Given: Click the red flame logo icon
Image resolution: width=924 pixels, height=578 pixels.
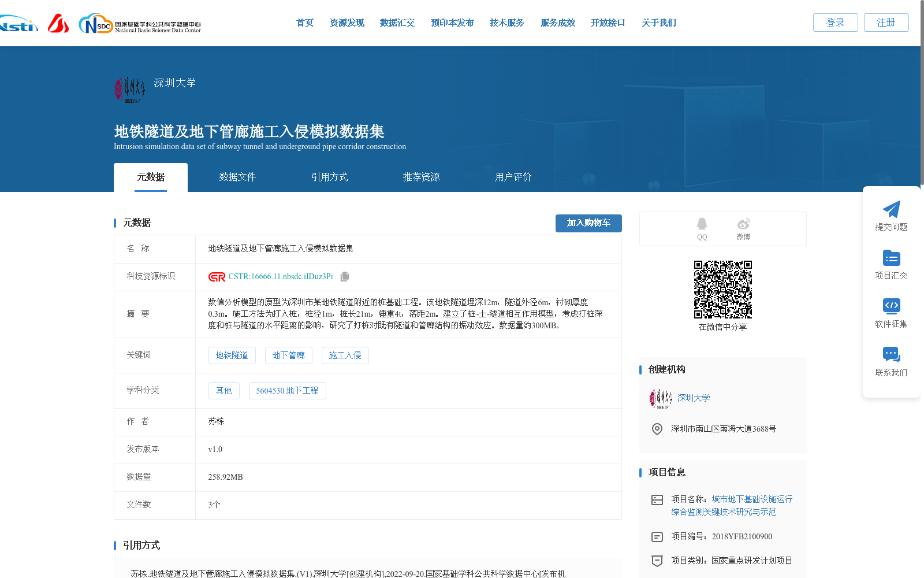Looking at the screenshot, I should [58, 23].
